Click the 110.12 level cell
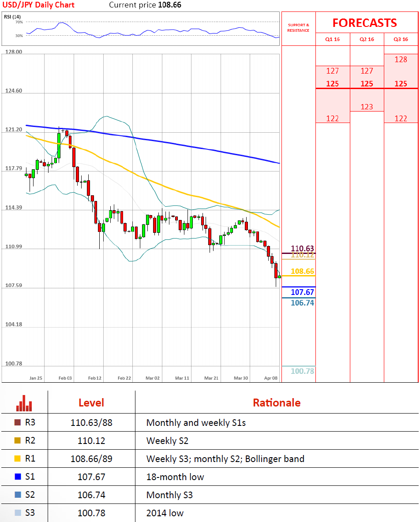The width and height of the screenshot is (420, 522). 91,441
